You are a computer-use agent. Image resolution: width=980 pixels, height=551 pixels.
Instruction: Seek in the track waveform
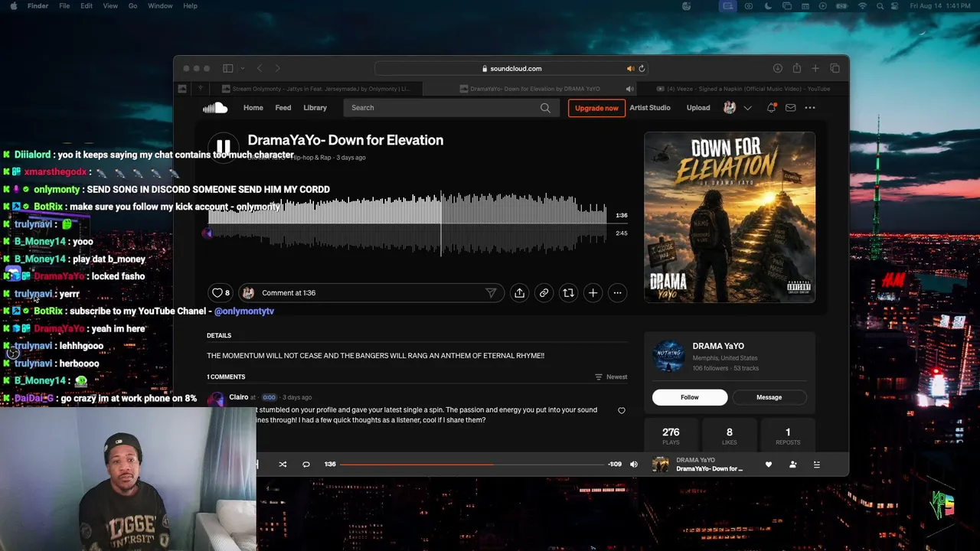407,224
